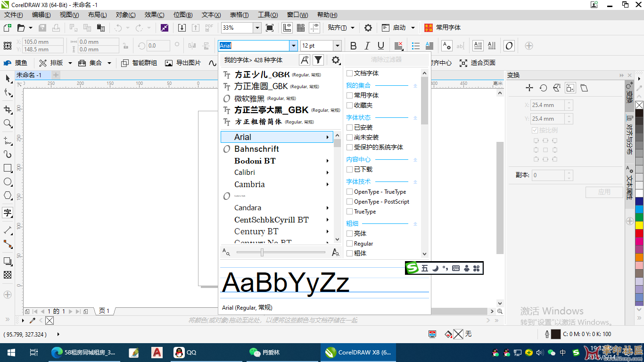Select the Crop tool

click(8, 110)
